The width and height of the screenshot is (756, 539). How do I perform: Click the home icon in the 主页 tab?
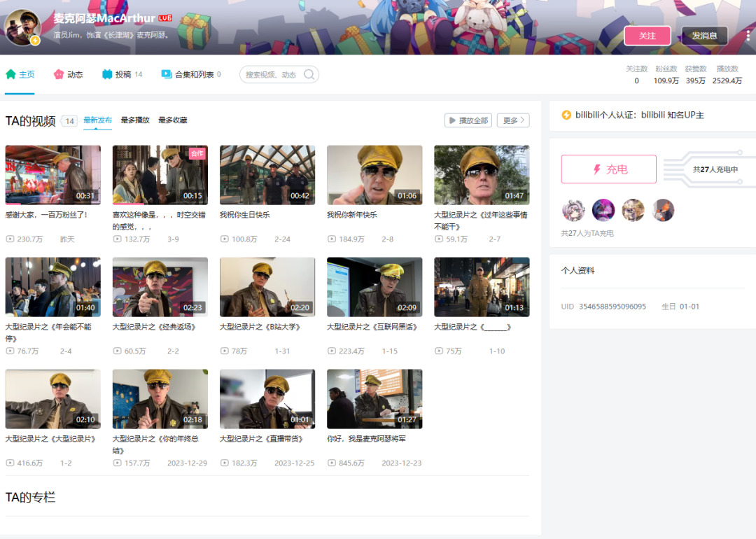click(x=10, y=74)
